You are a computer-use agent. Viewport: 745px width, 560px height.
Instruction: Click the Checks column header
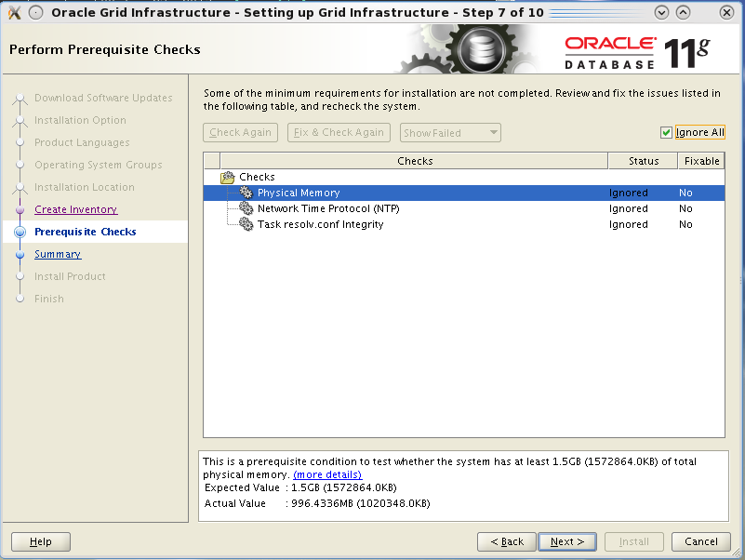coord(414,161)
